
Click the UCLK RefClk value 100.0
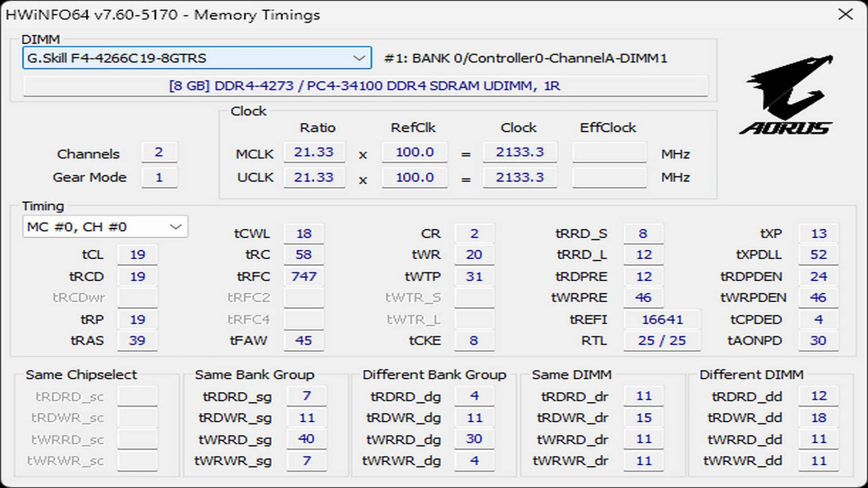tap(414, 177)
